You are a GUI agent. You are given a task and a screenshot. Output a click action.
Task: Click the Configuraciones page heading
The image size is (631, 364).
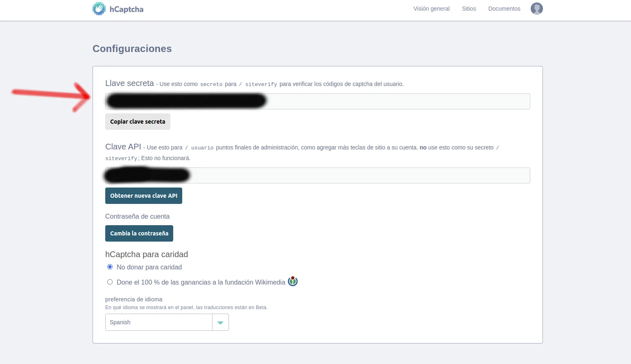coord(132,49)
